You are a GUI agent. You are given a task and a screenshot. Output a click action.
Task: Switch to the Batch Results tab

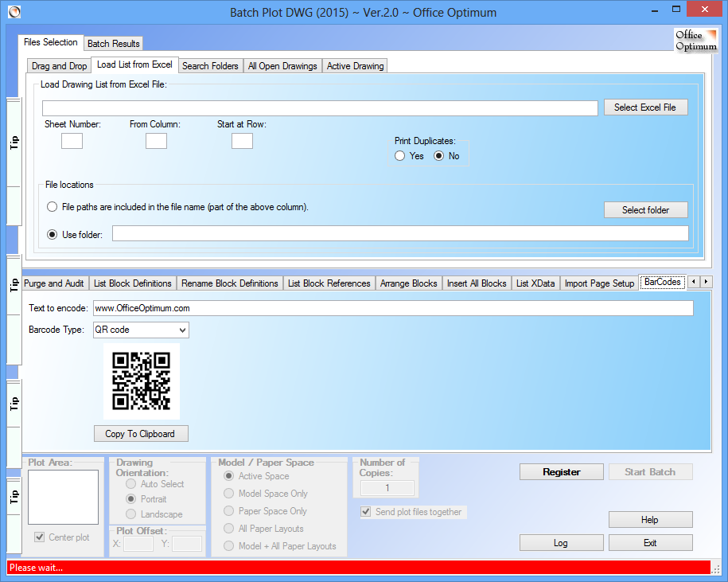[x=113, y=44]
